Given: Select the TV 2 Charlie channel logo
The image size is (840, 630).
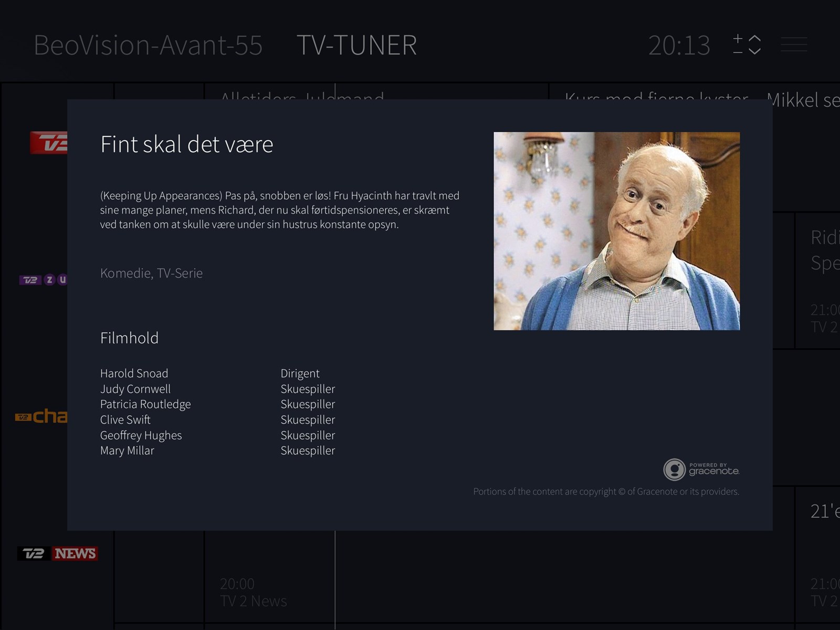Looking at the screenshot, I should 41,416.
